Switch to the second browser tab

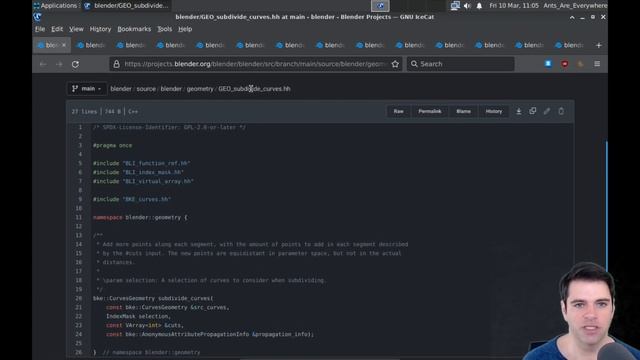point(91,45)
